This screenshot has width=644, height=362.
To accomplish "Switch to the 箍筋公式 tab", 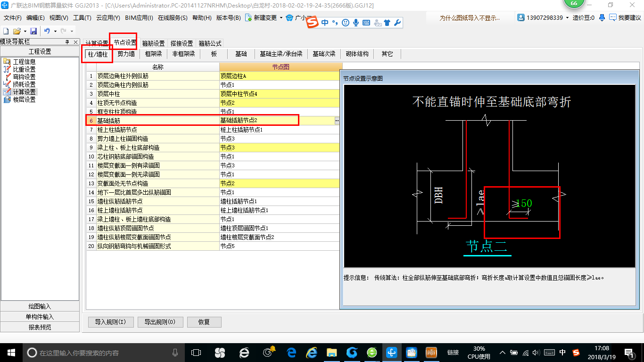I will pyautogui.click(x=210, y=43).
